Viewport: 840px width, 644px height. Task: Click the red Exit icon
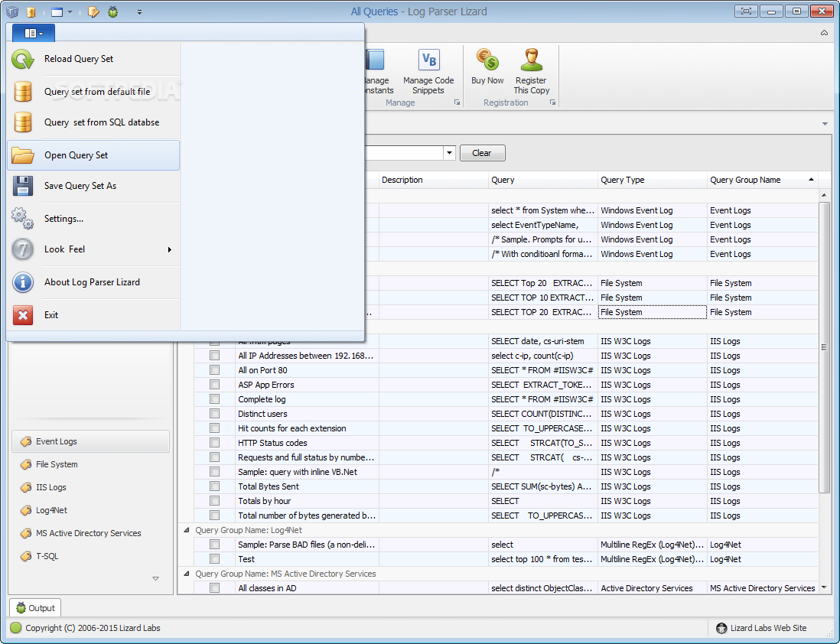(x=22, y=315)
